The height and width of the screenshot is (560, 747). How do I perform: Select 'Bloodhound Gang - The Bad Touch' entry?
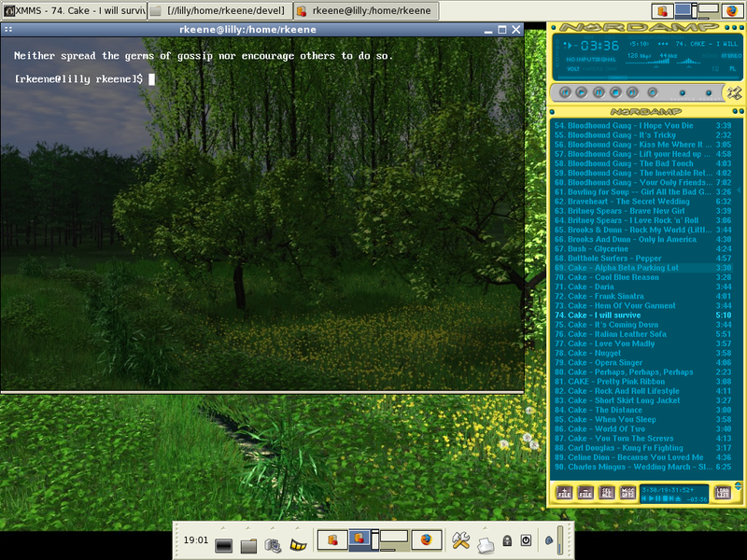point(642,163)
